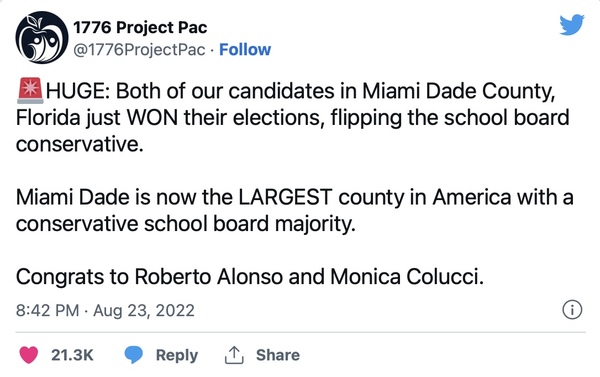600x377 pixels.
Task: Click the blue reply speech bubble icon
Action: [134, 355]
